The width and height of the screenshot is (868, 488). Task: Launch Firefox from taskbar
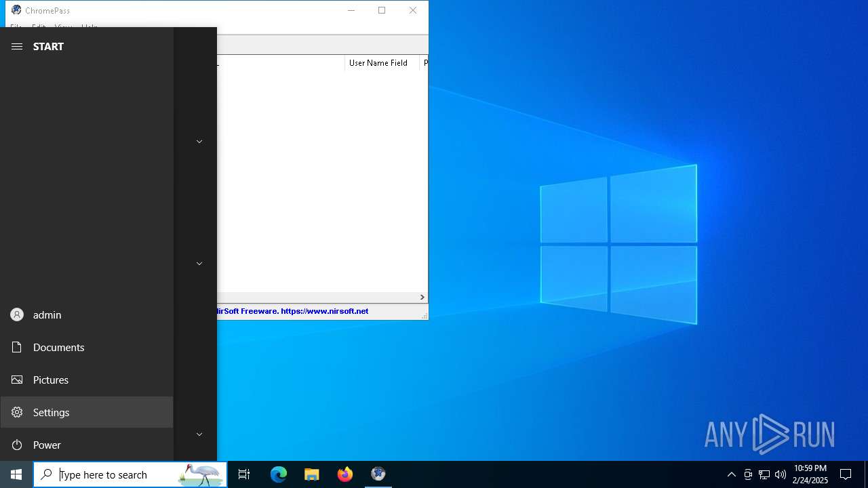(x=345, y=474)
